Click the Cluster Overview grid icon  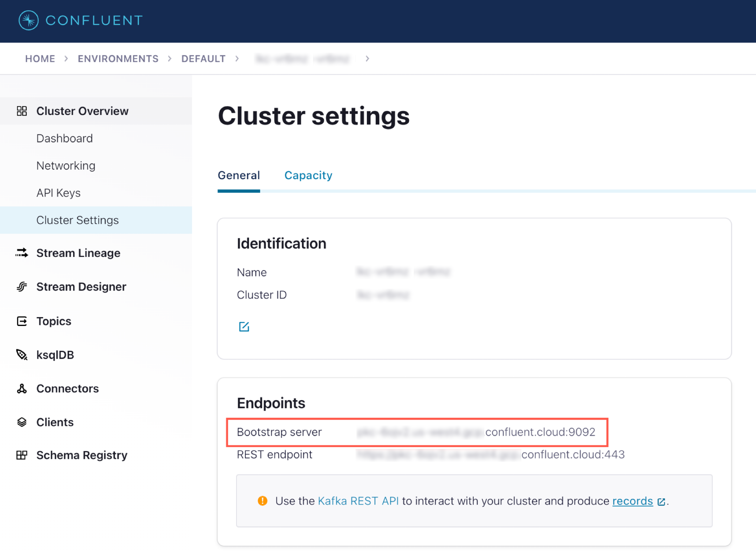click(22, 111)
